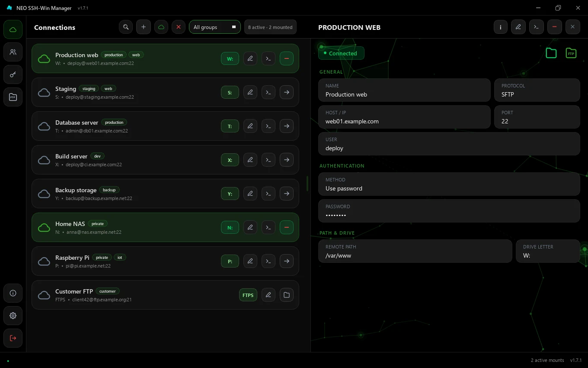
Task: Open the FTP folder sidebar icon
Action: 13,97
